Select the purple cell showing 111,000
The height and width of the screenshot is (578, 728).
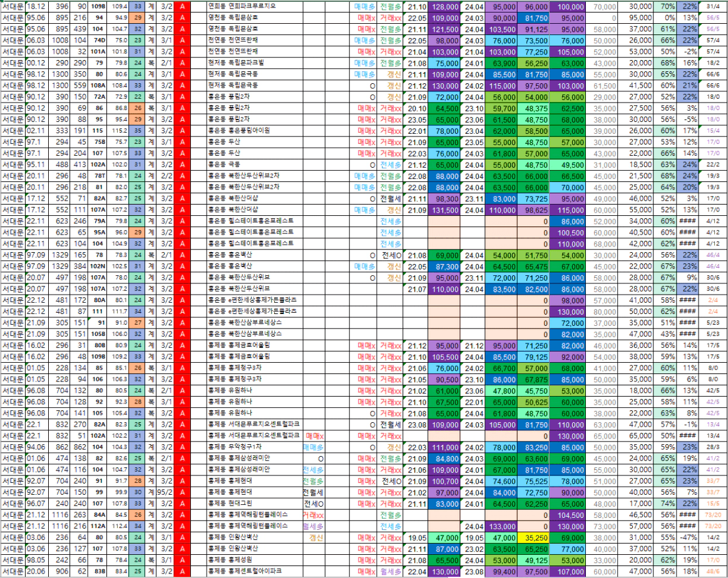[444, 447]
